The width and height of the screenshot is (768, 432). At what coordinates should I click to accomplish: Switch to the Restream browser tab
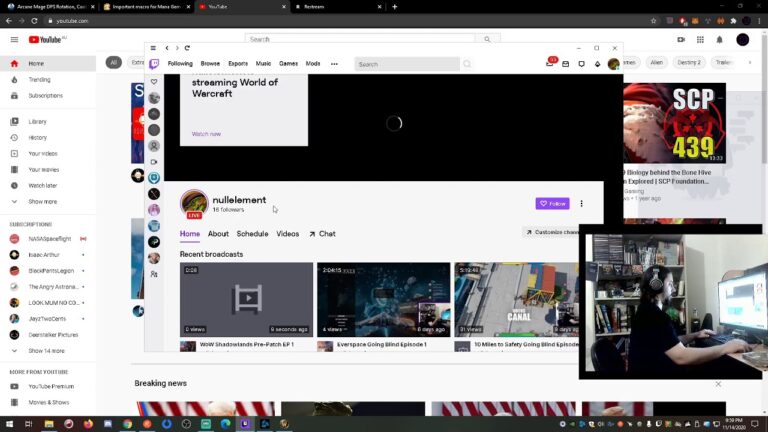338,7
